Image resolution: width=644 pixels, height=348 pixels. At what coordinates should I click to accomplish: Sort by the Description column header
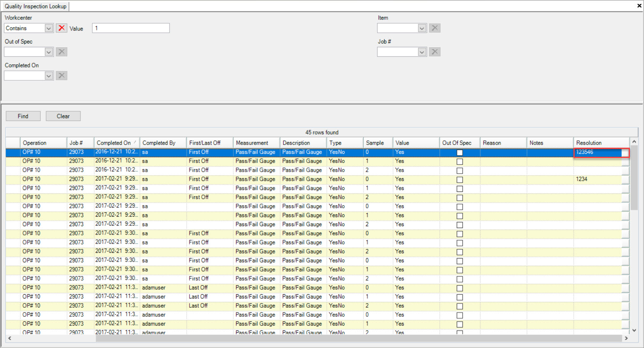(x=303, y=143)
